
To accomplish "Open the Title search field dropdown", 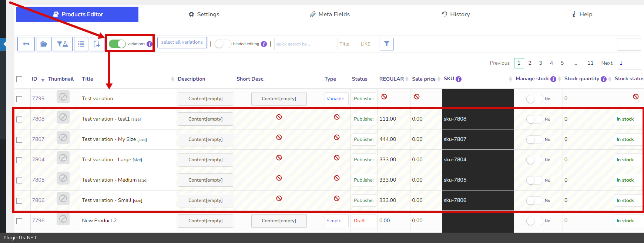I will coord(348,44).
